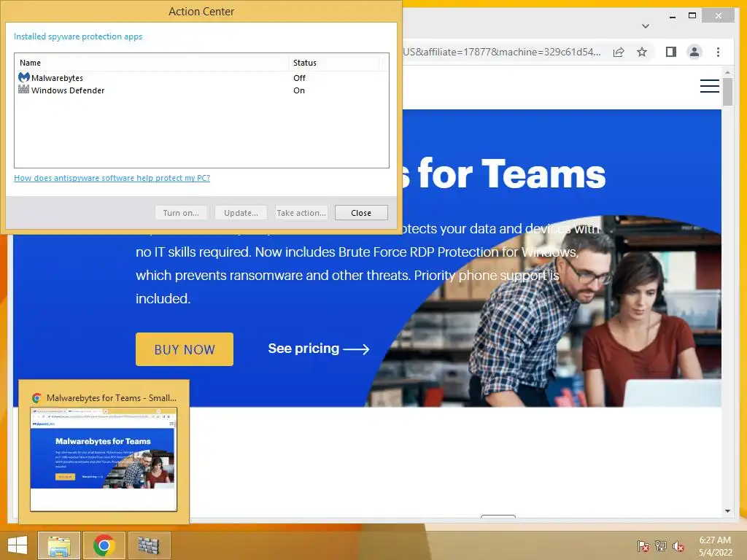The image size is (747, 560).
Task: Click the Off status of Malwarebytes
Action: click(299, 77)
